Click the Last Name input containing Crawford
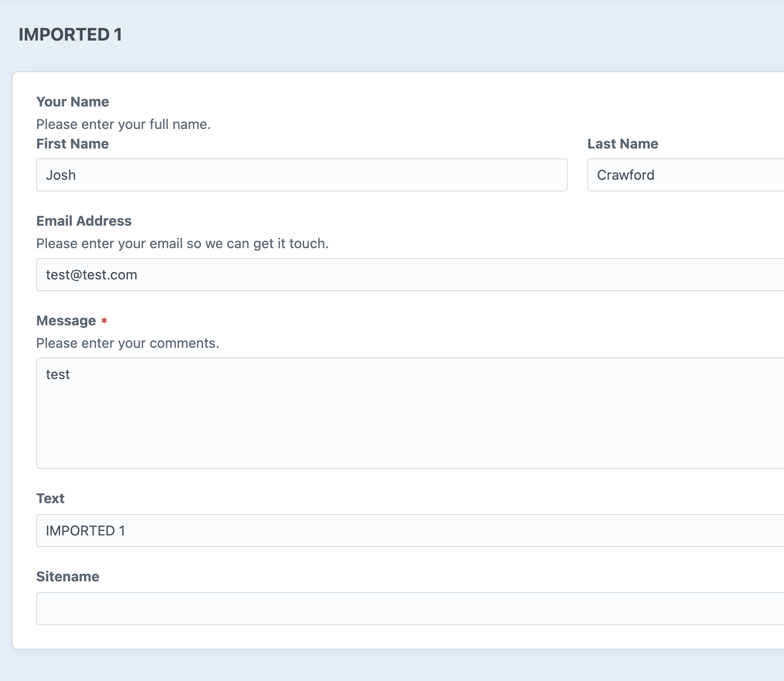Viewport: 784px width, 681px height. tap(683, 174)
